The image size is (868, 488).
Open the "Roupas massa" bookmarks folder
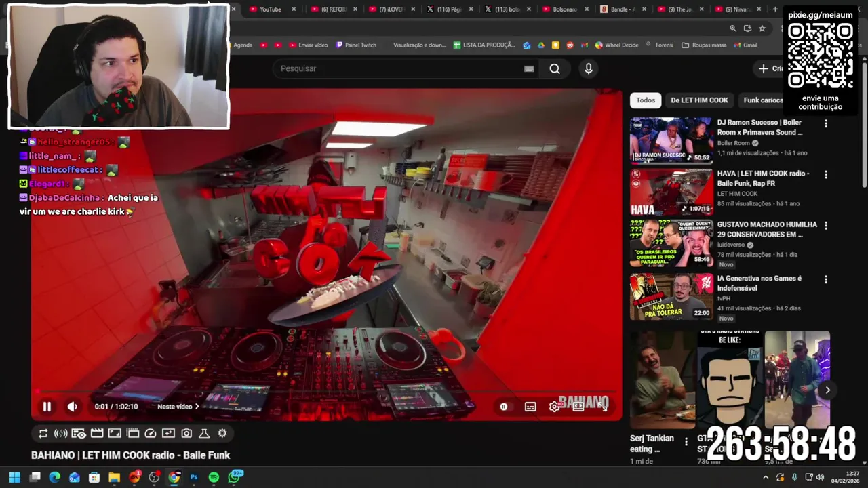704,45
